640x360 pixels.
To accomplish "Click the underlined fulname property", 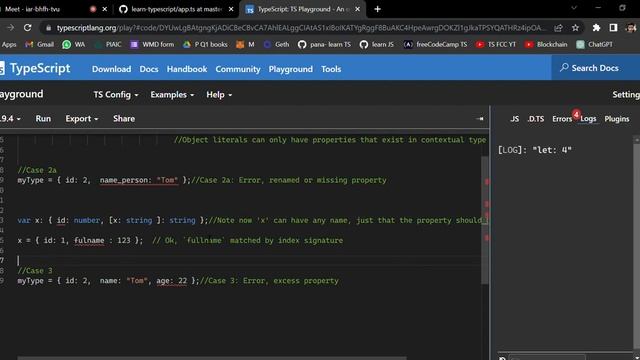I will [89, 240].
